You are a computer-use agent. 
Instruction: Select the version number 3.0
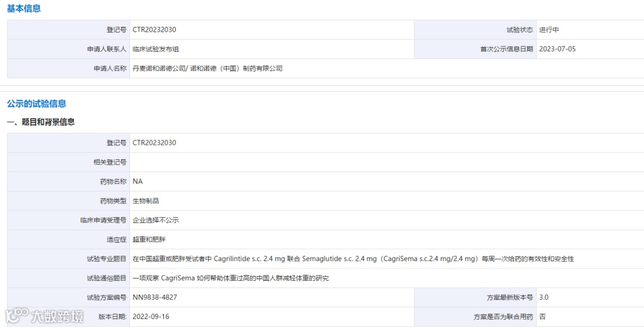[544, 297]
